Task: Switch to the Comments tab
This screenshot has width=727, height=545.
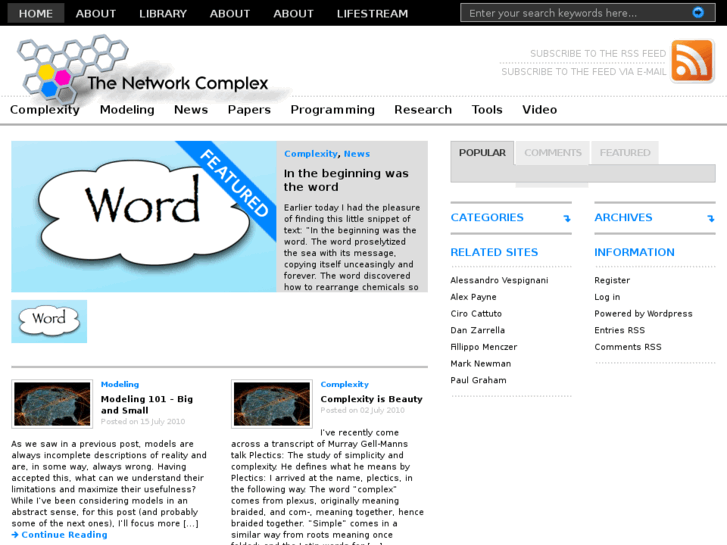Action: [x=553, y=153]
